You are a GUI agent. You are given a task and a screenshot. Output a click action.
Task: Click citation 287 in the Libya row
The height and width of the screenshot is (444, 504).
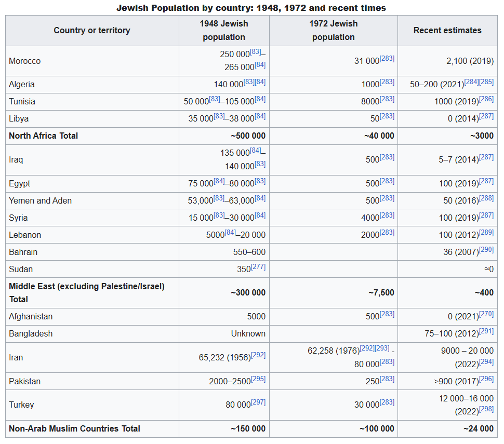[x=486, y=116]
